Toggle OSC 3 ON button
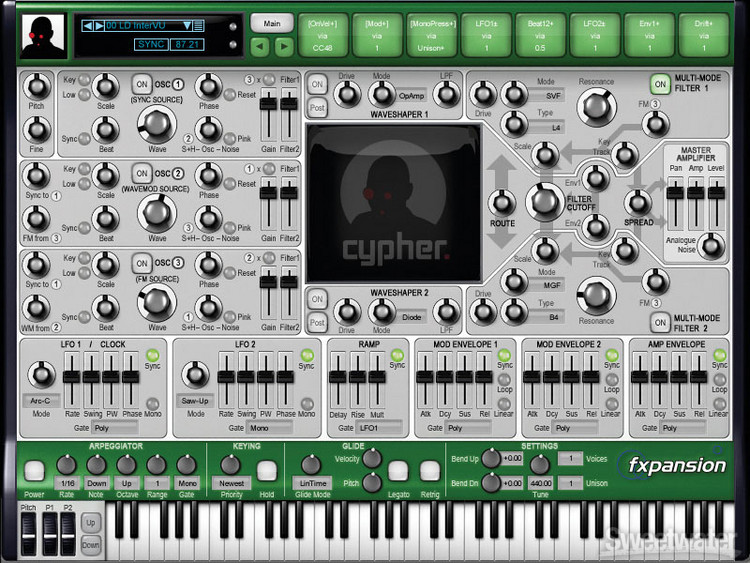Image resolution: width=750 pixels, height=563 pixels. [142, 263]
